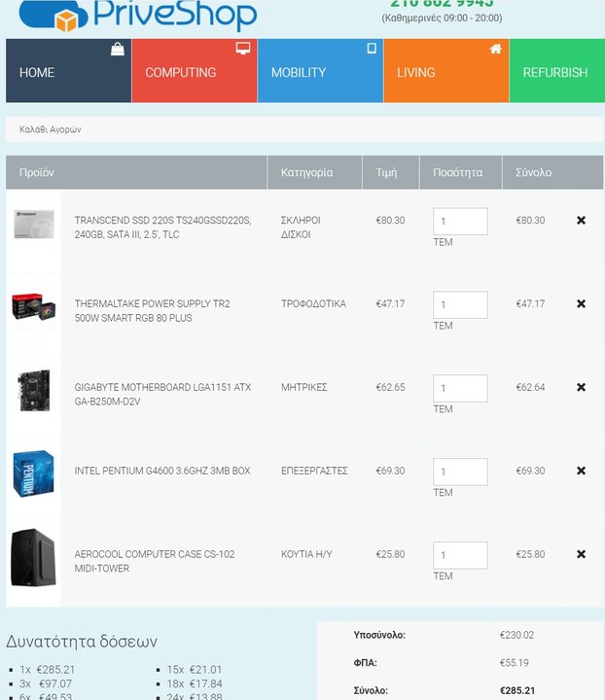605x700 pixels.
Task: Click the 18x €17.84 installment option
Action: pos(195,683)
